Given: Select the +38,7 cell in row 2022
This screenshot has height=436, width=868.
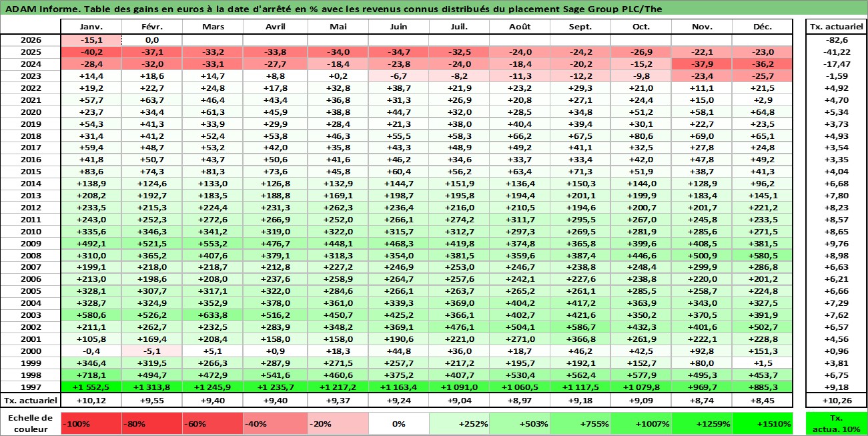Looking at the screenshot, I should pos(398,88).
